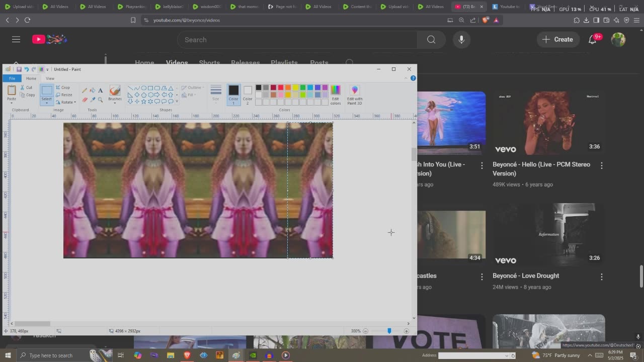Screen dimensions: 644x362
Task: Open the Playlists tab on Beyoncé channel
Action: (x=284, y=63)
